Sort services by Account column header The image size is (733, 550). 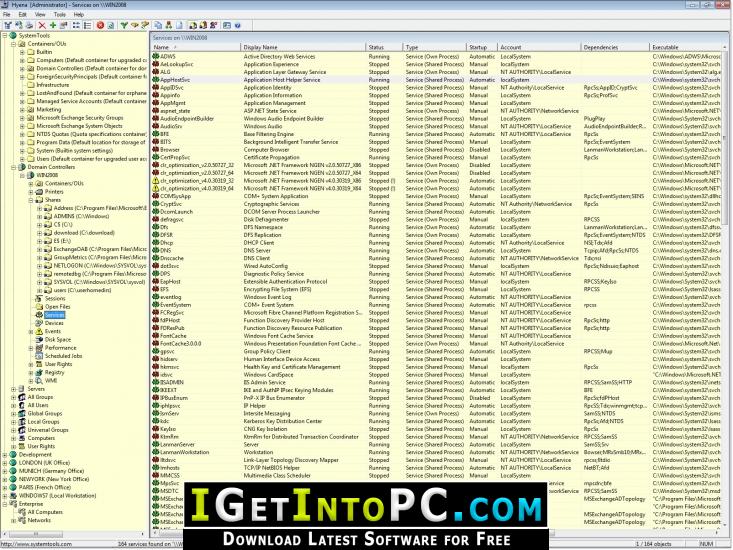click(x=539, y=47)
